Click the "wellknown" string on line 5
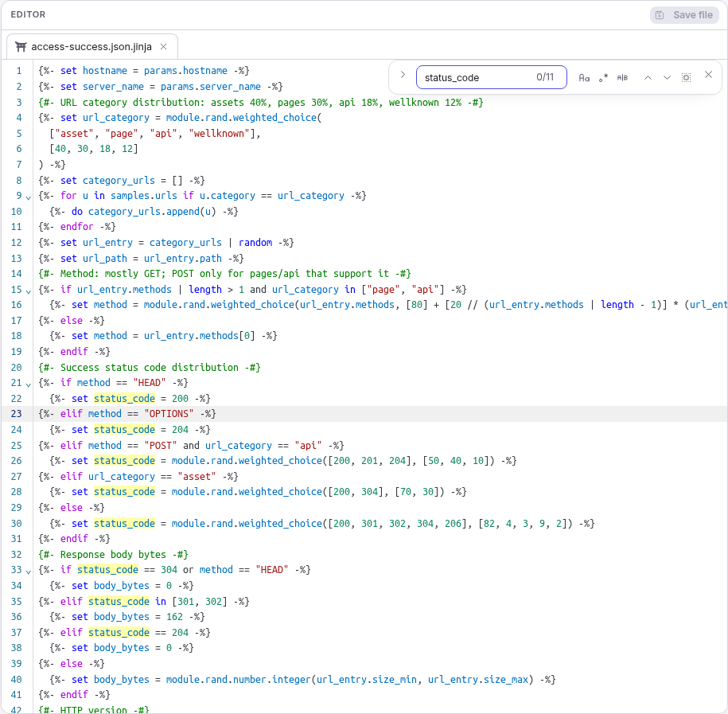This screenshot has height=714, width=728. coord(219,133)
